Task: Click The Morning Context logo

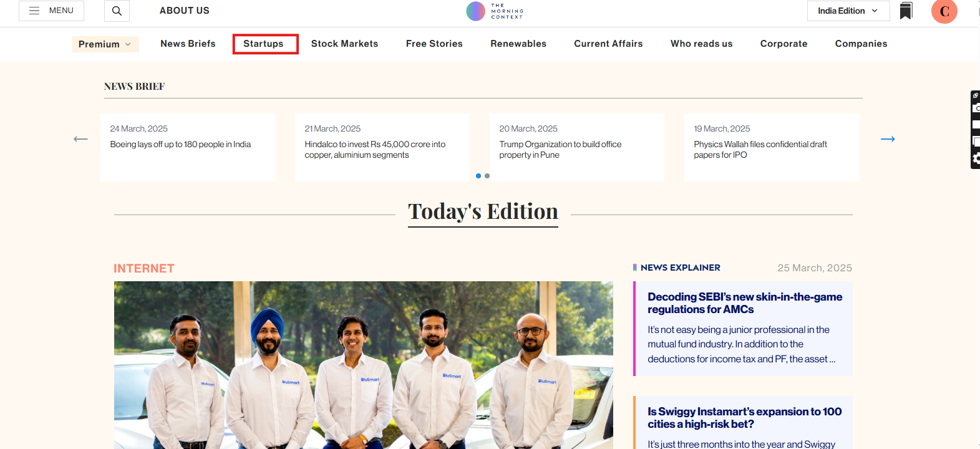Action: (495, 11)
